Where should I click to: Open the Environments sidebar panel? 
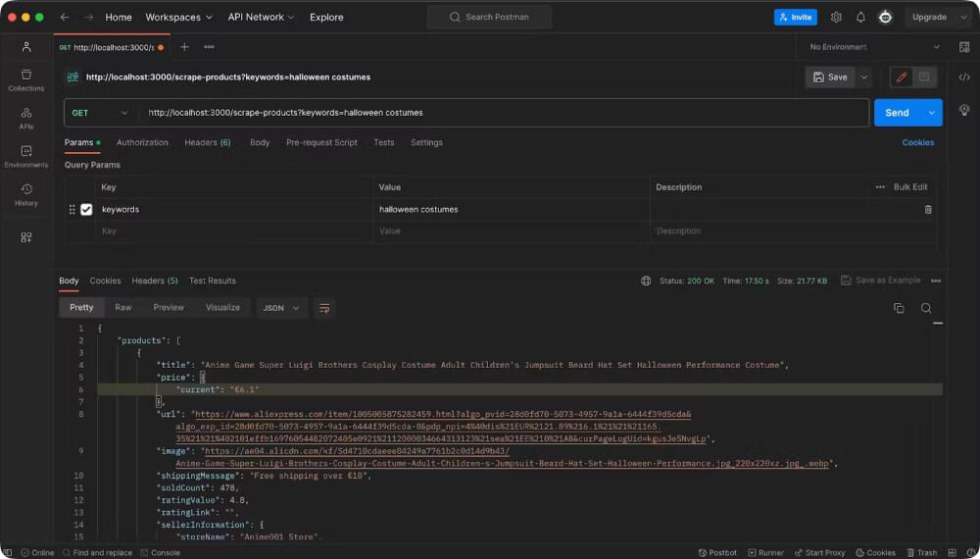[x=26, y=156]
